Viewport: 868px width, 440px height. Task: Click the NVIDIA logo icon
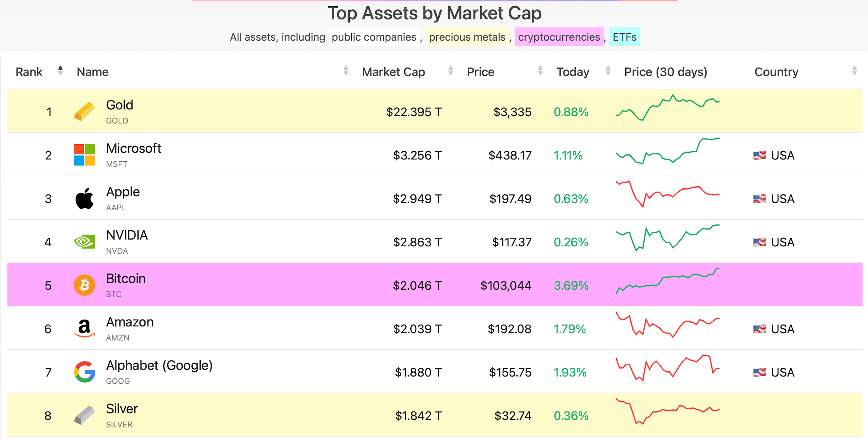click(84, 242)
